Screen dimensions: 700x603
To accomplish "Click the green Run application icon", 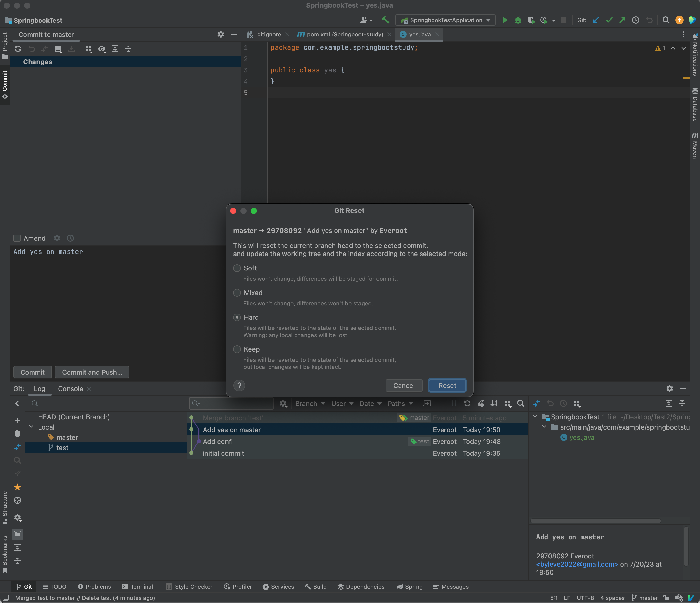I will pos(505,20).
